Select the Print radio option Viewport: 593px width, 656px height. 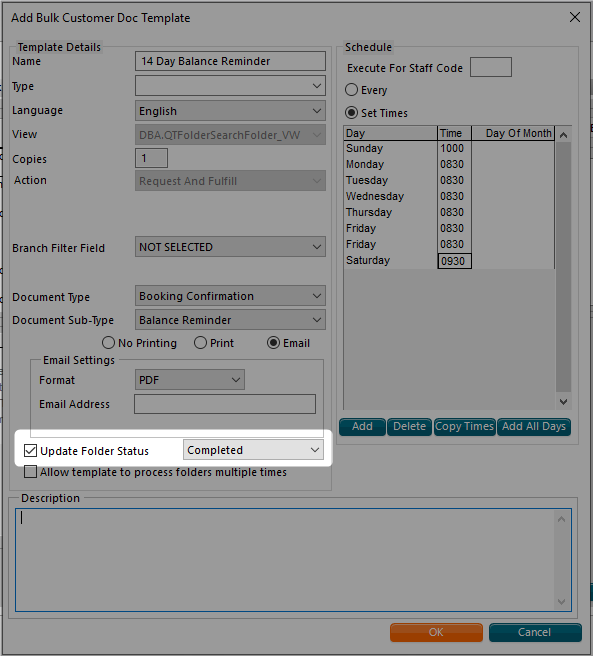click(200, 343)
